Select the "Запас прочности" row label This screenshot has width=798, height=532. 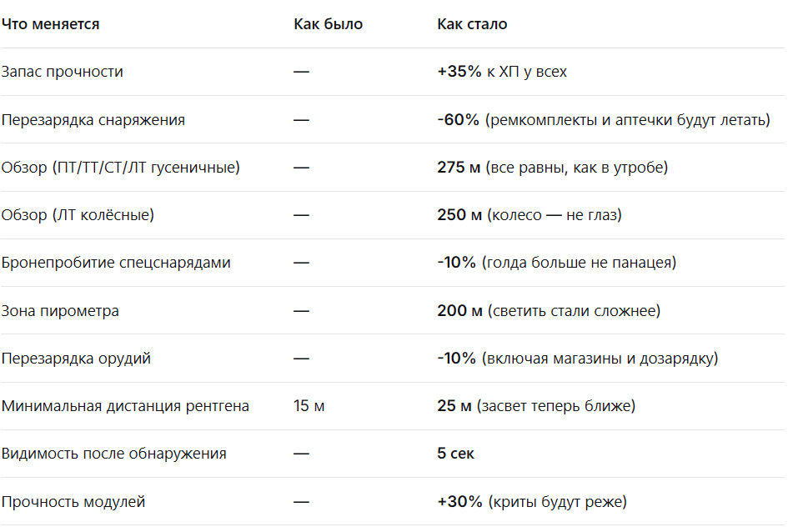[62, 72]
